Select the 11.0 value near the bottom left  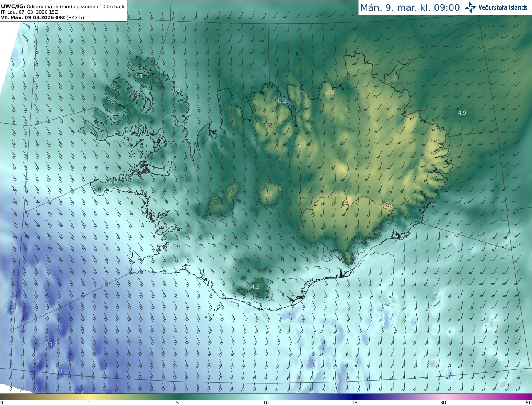[x=56, y=371]
